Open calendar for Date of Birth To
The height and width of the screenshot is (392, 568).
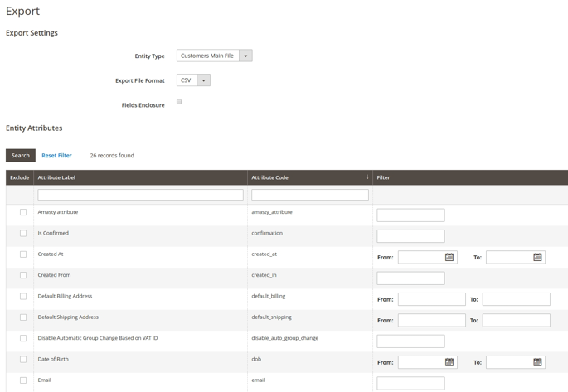537,362
